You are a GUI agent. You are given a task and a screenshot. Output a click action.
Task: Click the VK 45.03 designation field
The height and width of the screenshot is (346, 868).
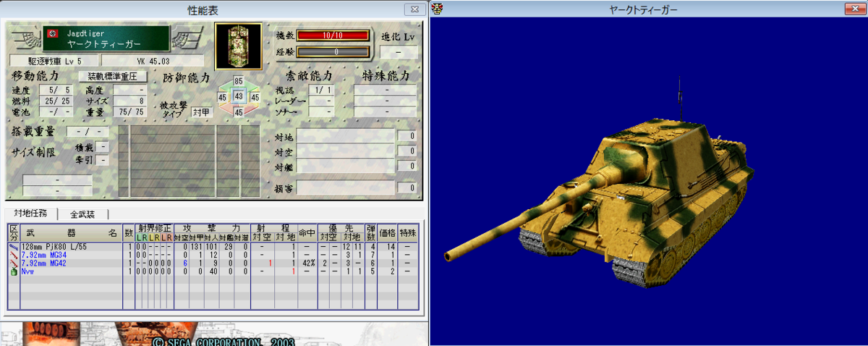pyautogui.click(x=151, y=61)
